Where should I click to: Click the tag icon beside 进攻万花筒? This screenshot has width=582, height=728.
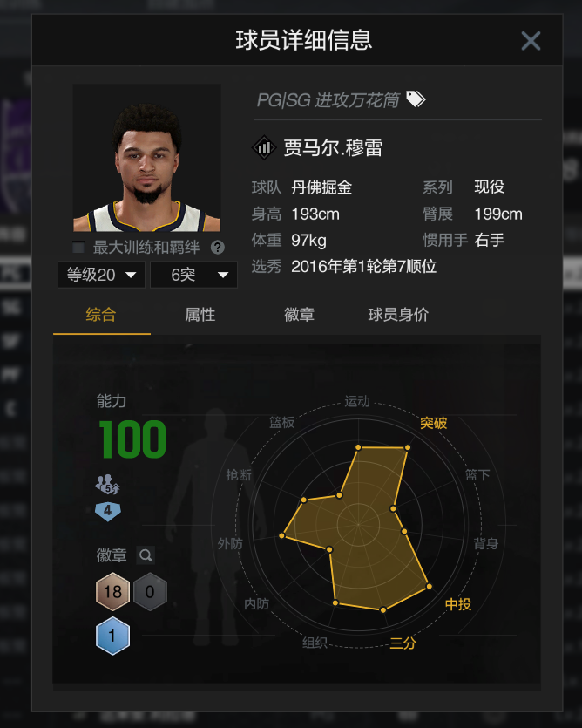[x=416, y=99]
